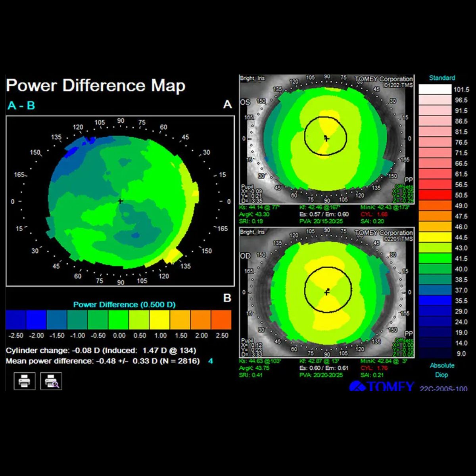Select map A label
Image resolution: width=476 pixels, height=476 pixels.
click(227, 105)
